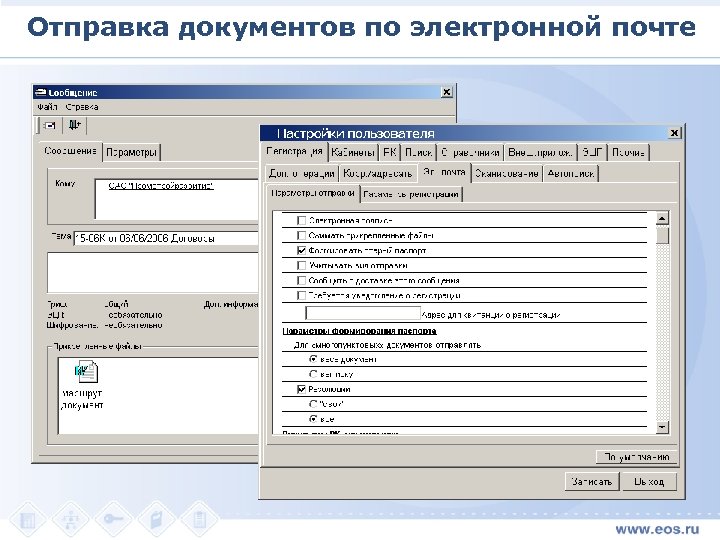Image resolution: width=720 pixels, height=540 pixels.
Task: Switch to Параметры отправки tab
Action: [313, 193]
